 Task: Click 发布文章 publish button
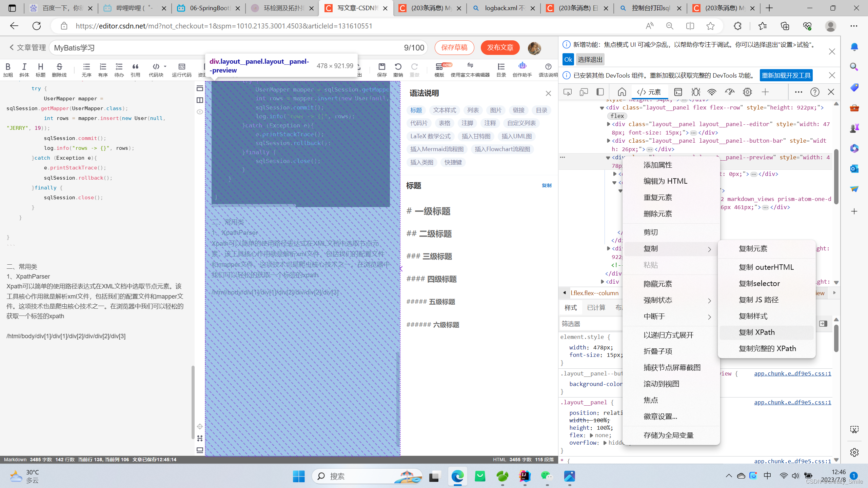click(x=500, y=47)
